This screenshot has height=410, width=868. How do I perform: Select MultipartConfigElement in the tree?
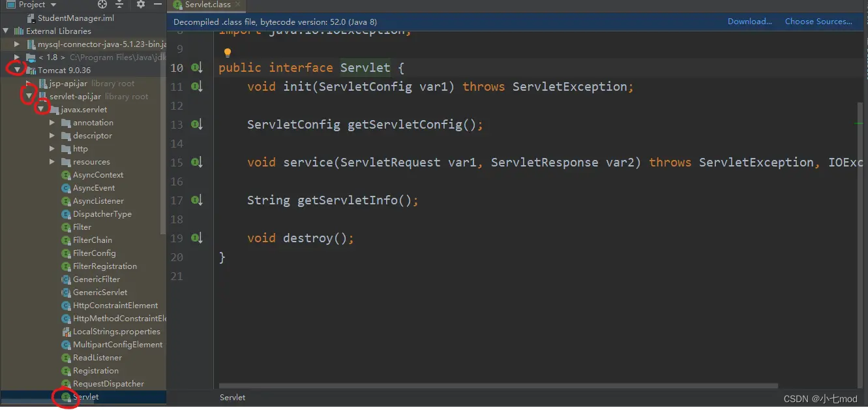[83, 345]
